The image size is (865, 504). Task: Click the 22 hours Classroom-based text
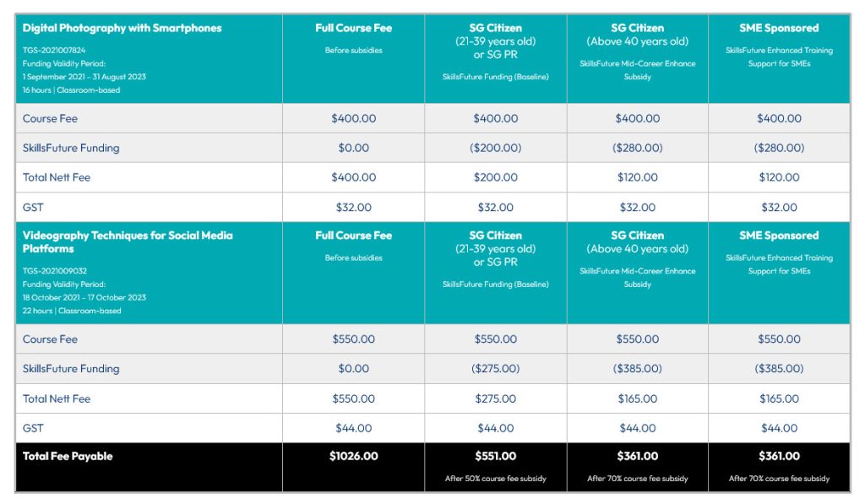click(72, 311)
